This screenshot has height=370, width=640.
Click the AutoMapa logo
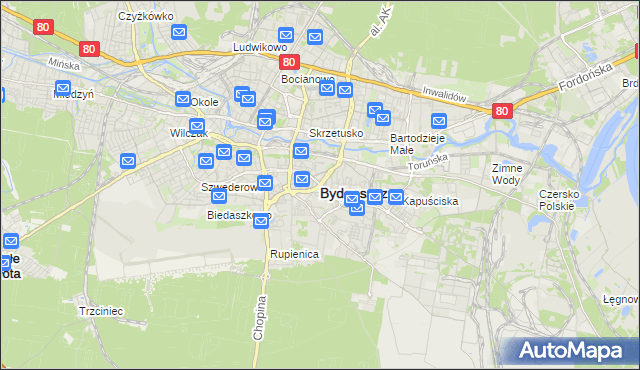point(570,350)
